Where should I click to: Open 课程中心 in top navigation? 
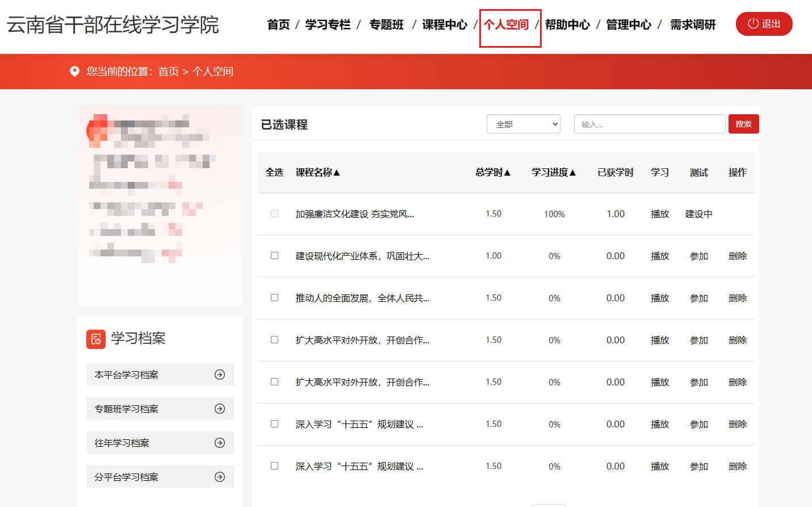click(x=444, y=24)
